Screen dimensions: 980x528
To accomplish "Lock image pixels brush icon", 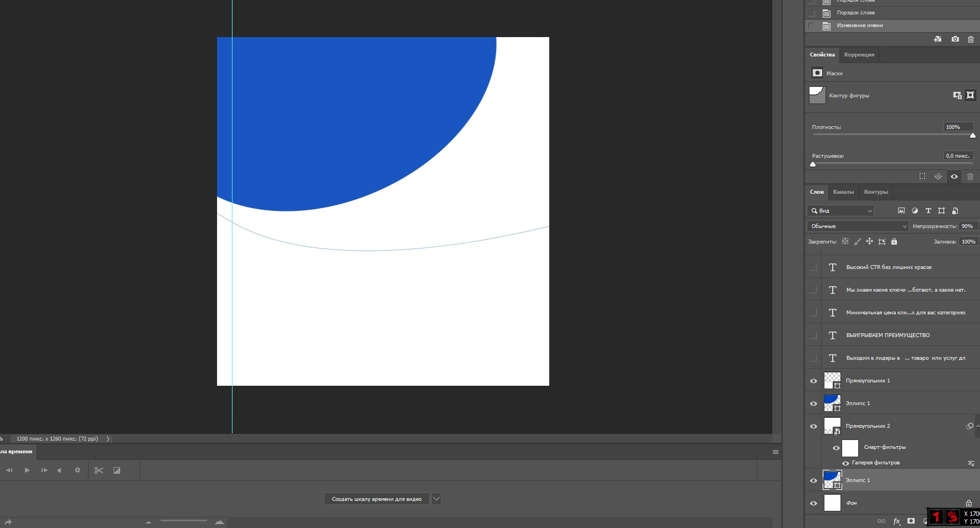I will click(857, 241).
